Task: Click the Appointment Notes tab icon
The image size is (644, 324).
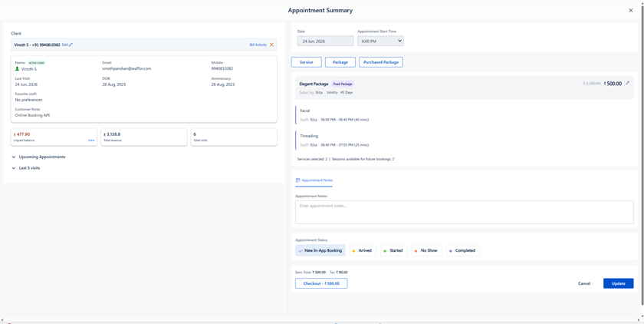Action: click(297, 180)
